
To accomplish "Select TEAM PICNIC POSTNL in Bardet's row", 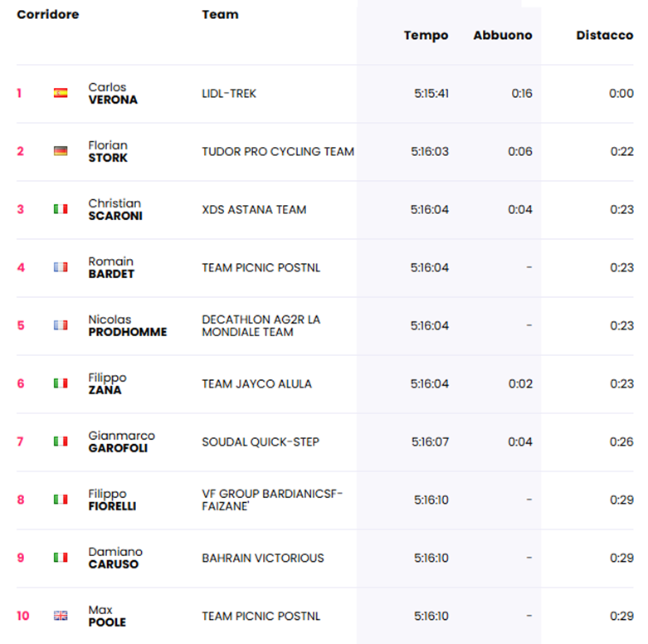I will (261, 268).
